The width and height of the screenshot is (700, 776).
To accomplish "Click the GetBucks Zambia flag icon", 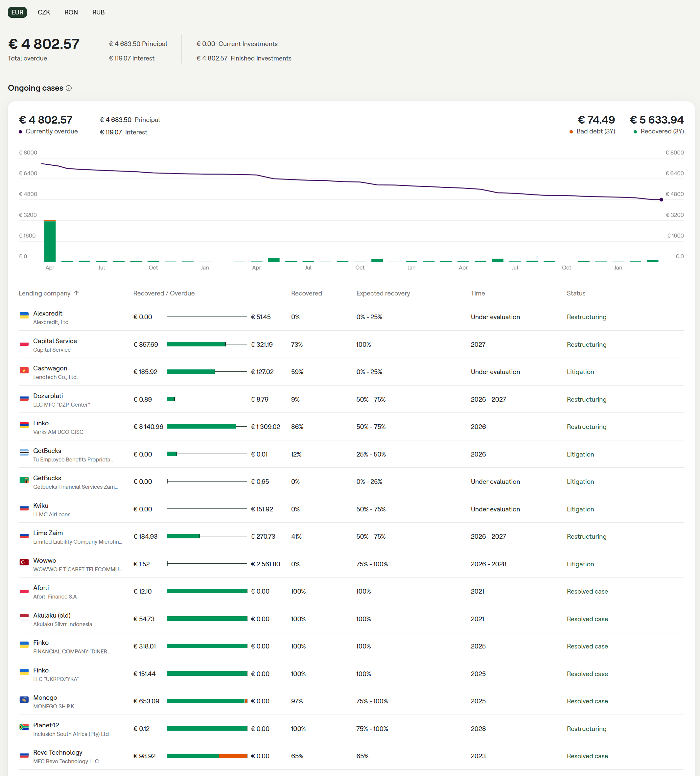I will click(x=24, y=480).
